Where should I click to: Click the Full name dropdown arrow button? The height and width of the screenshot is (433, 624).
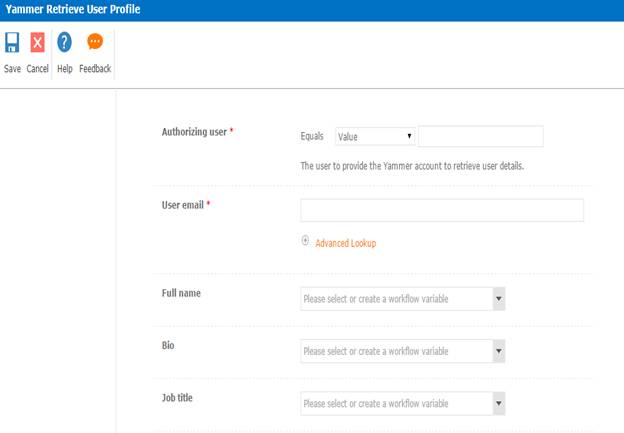coord(498,299)
